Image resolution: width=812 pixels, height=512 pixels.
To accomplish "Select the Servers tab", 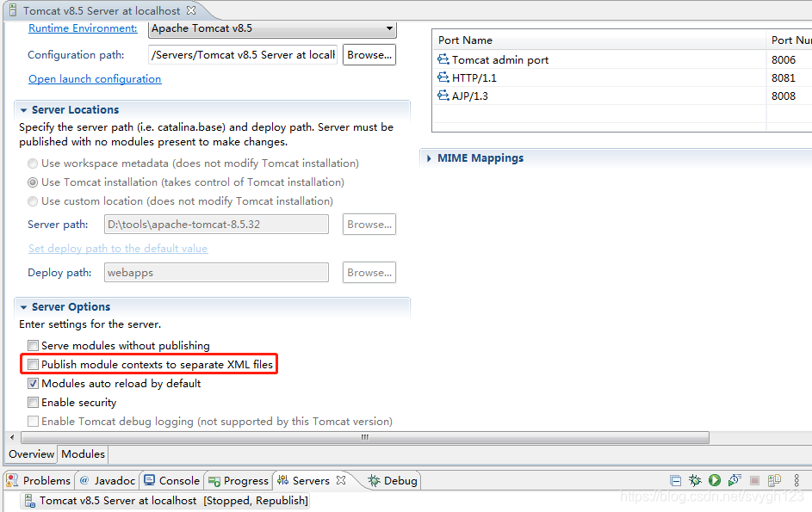I will pyautogui.click(x=311, y=480).
